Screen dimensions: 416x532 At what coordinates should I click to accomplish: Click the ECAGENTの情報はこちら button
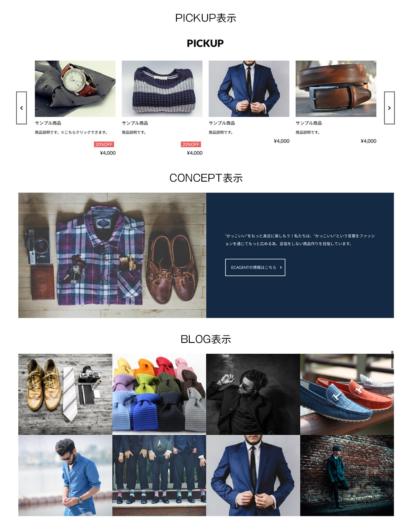pyautogui.click(x=255, y=267)
